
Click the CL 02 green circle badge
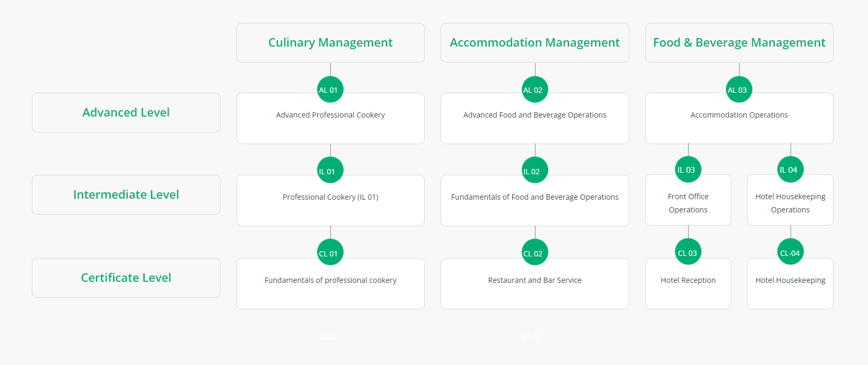coord(534,253)
